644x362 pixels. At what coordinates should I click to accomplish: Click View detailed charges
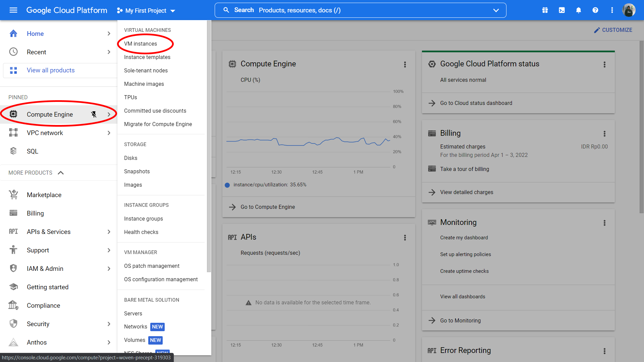466,192
